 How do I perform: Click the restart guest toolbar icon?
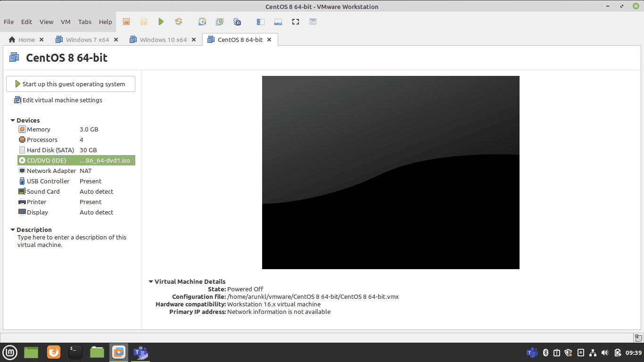179,22
